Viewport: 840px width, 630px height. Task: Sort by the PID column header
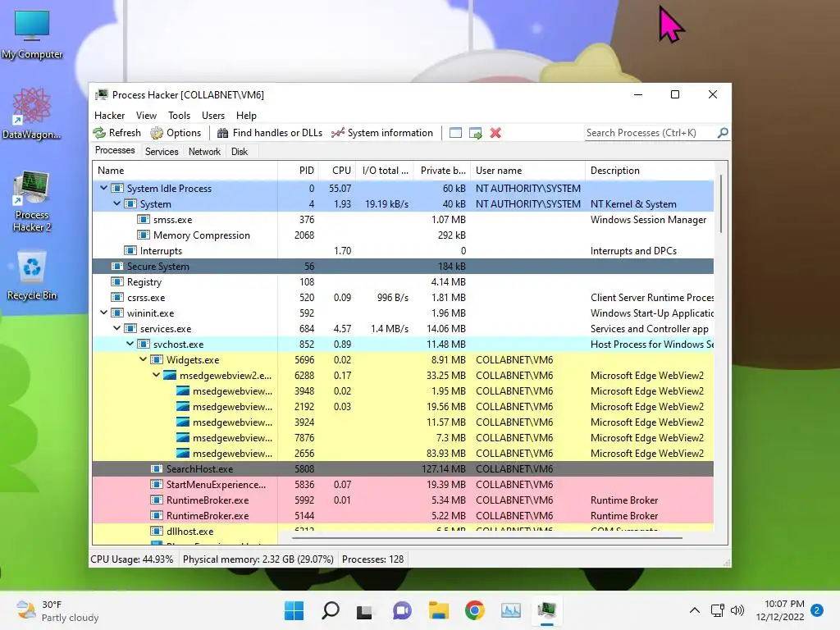[x=298, y=171]
